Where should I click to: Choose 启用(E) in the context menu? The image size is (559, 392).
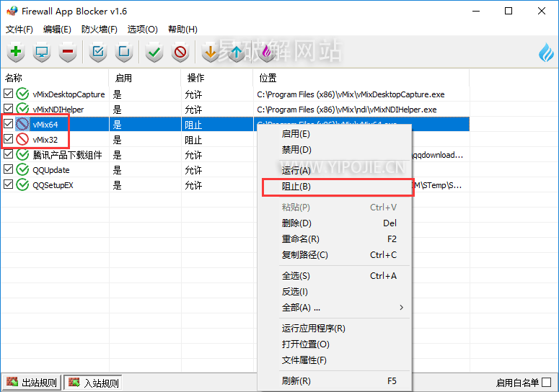[x=335, y=134]
